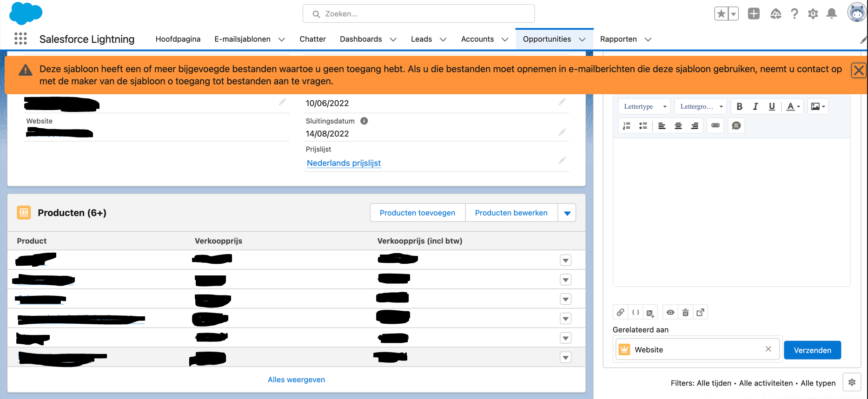Clear the email with trash icon
The image size is (868, 399).
tap(685, 313)
